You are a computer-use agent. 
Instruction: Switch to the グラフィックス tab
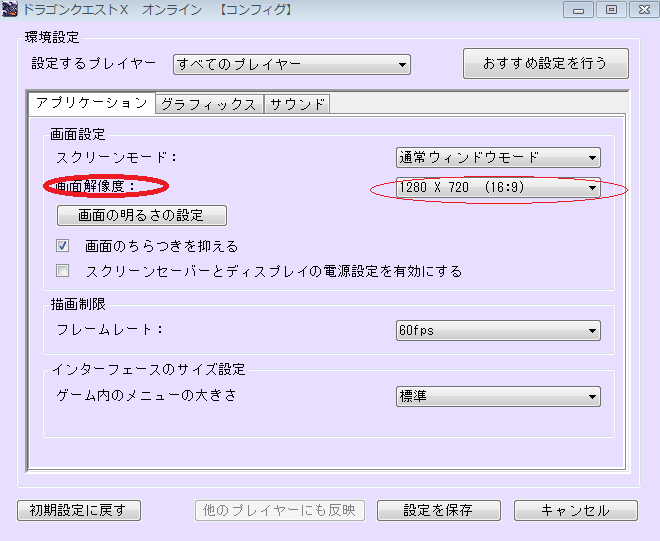209,104
